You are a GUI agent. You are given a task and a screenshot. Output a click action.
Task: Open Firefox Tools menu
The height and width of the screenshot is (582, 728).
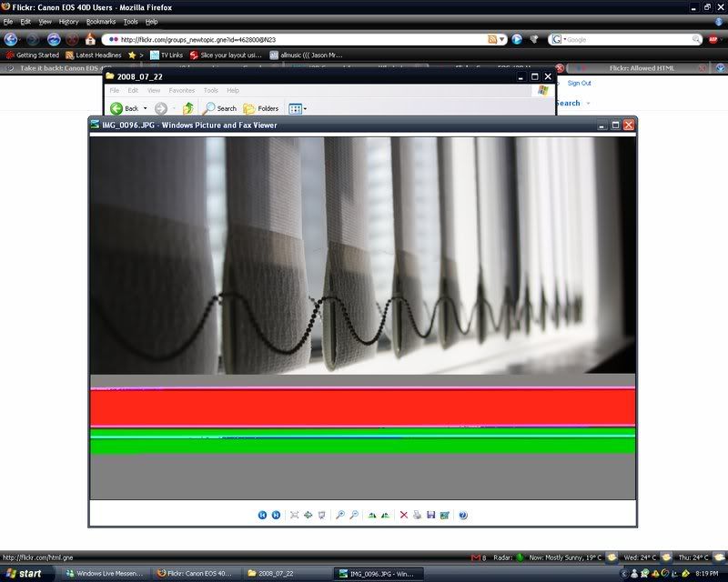click(x=130, y=22)
